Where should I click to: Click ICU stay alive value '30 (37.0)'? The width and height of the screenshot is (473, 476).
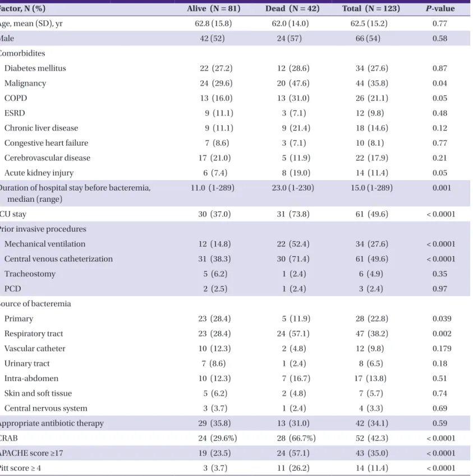coord(214,214)
